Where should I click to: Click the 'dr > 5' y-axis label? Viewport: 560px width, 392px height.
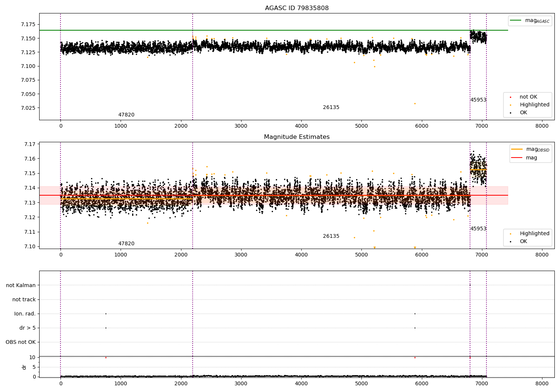[28, 328]
